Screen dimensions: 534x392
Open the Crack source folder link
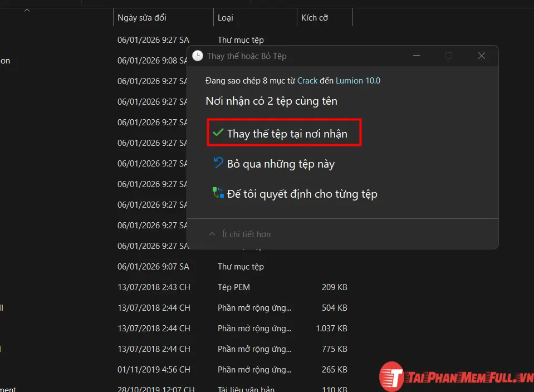click(x=307, y=80)
